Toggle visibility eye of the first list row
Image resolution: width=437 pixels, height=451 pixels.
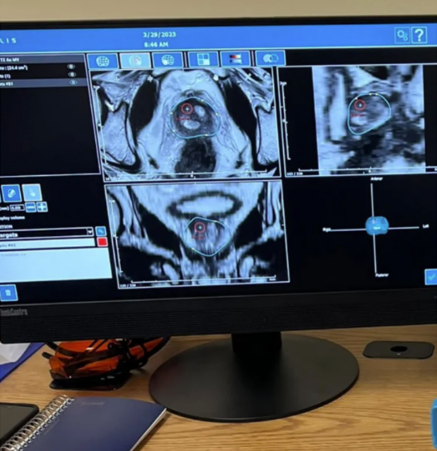[71, 67]
